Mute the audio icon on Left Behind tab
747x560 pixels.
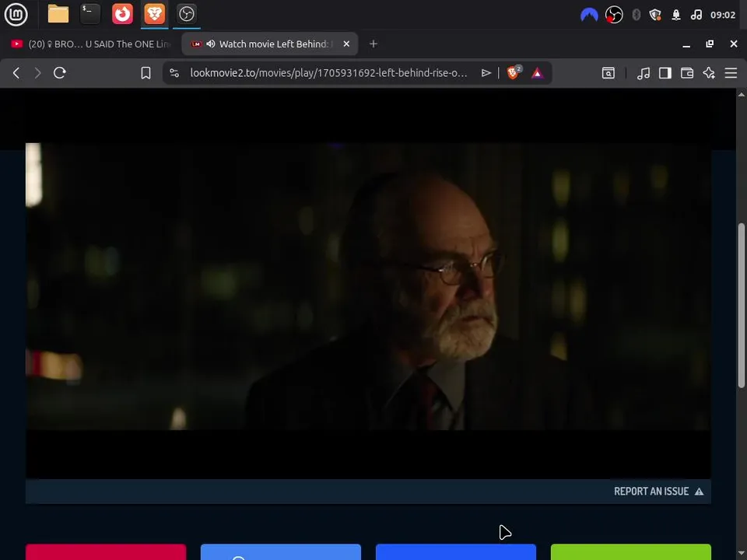pyautogui.click(x=211, y=44)
